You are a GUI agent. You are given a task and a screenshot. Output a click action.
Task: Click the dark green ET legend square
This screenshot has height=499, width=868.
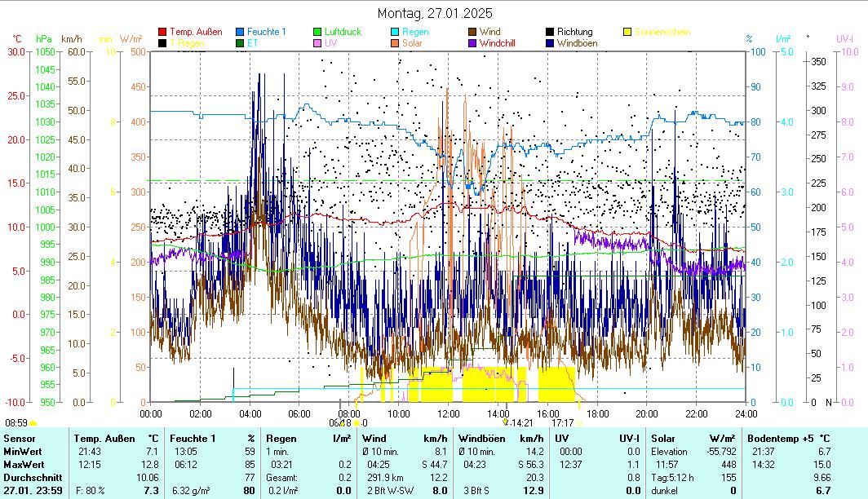pos(240,43)
